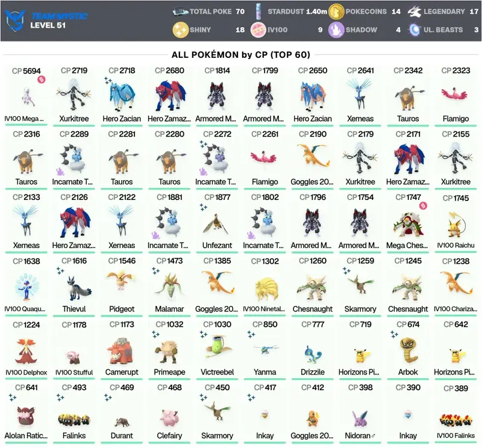Screen dimensions: 482x448
Task: Open the Legendary bird icon
Action: (414, 11)
